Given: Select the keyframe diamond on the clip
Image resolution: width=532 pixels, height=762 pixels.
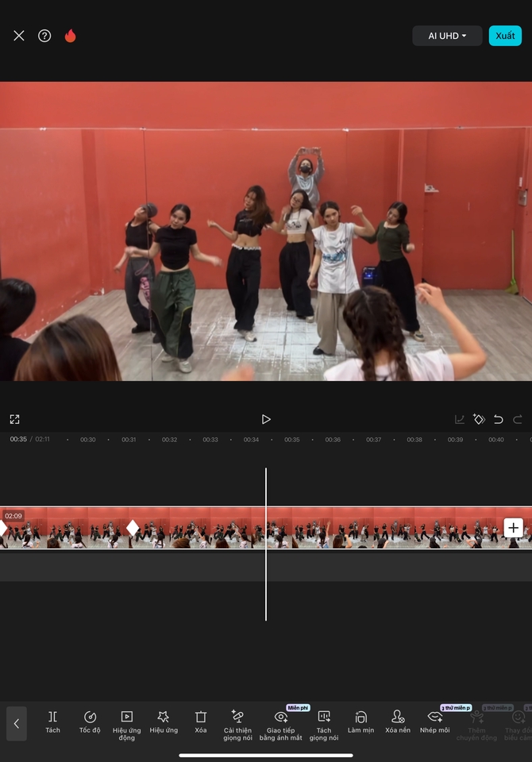Looking at the screenshot, I should (133, 527).
